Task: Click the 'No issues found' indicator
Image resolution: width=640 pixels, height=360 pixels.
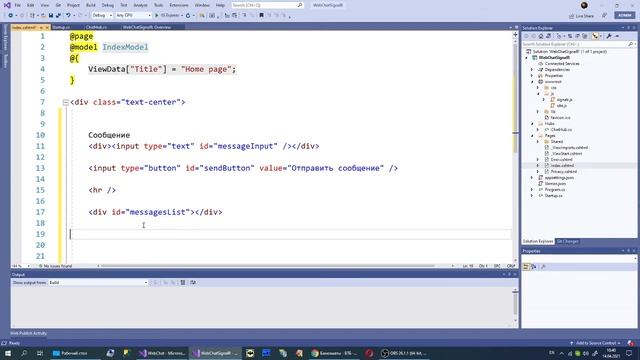Action: pyautogui.click(x=56, y=266)
